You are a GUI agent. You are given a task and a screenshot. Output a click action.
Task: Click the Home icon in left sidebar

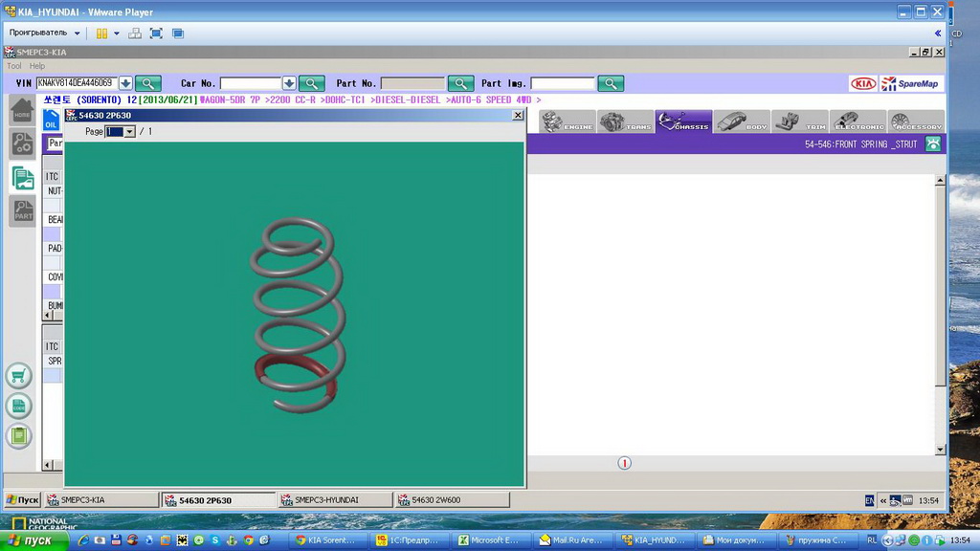22,110
